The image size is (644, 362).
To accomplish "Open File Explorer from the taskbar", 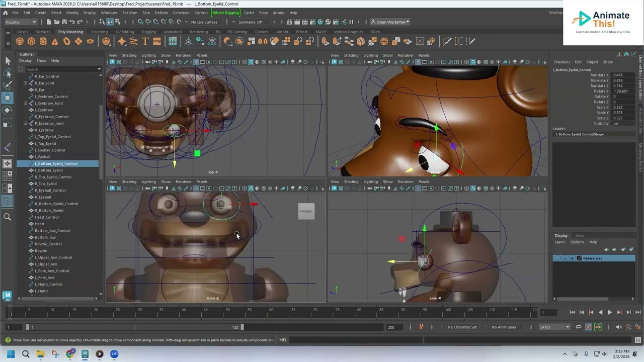I will pyautogui.click(x=40, y=354).
